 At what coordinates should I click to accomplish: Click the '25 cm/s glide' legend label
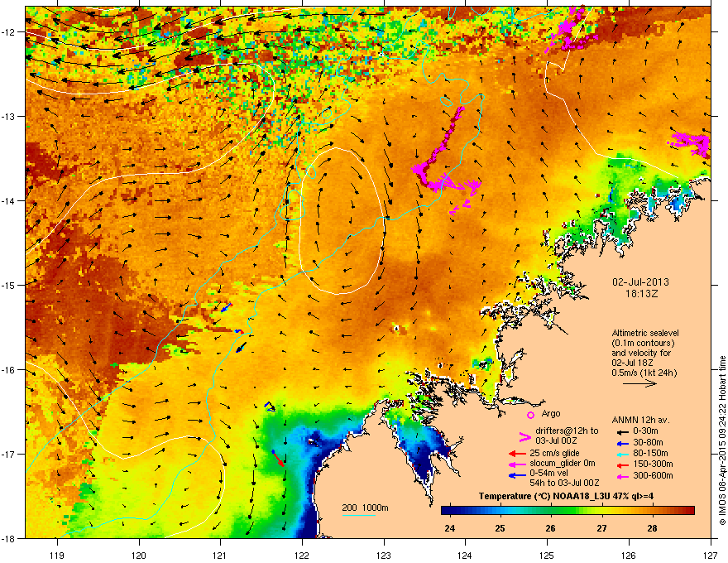coord(555,453)
